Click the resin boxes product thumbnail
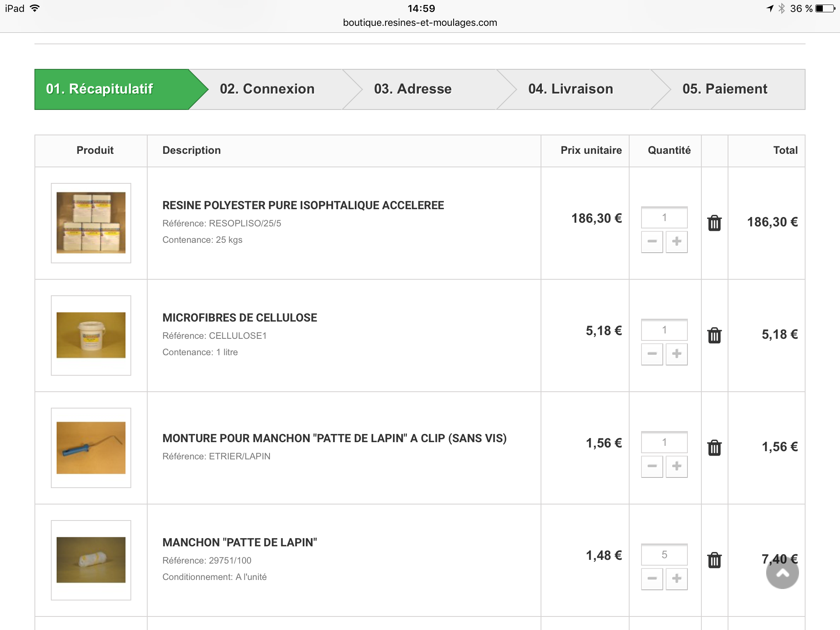The height and width of the screenshot is (630, 840). (91, 223)
